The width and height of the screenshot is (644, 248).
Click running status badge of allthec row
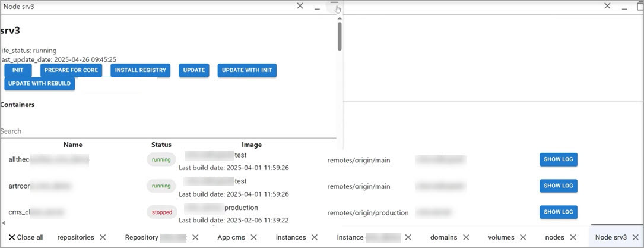161,159
